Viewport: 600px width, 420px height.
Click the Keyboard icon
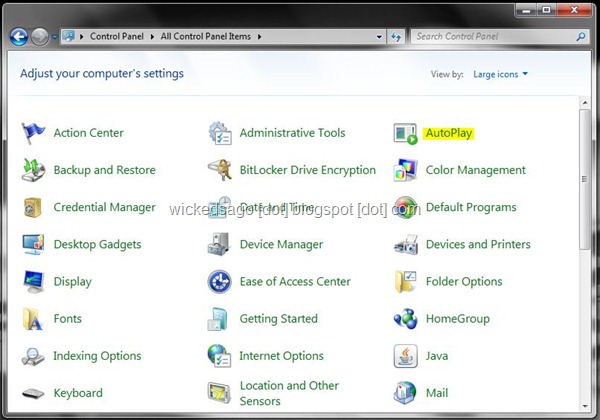[x=33, y=393]
